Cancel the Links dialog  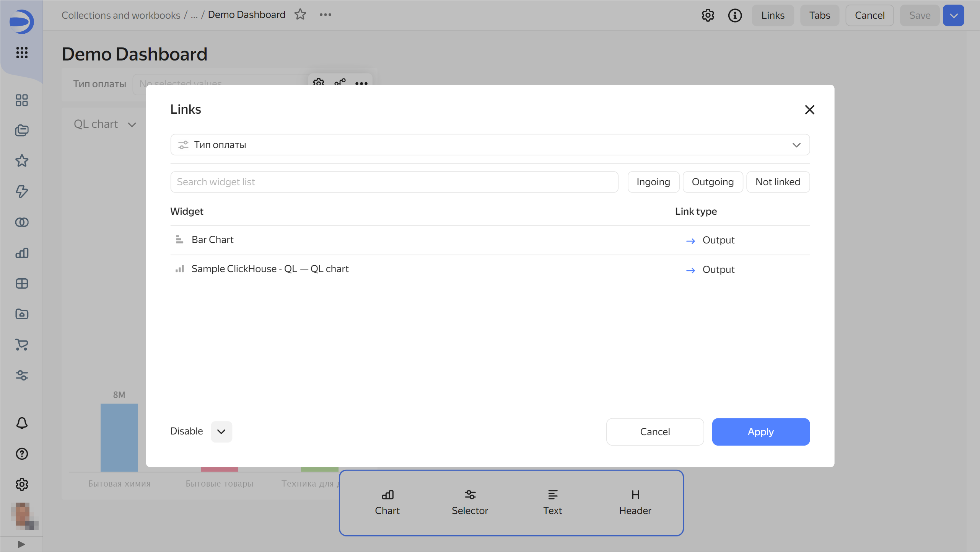[654, 431]
